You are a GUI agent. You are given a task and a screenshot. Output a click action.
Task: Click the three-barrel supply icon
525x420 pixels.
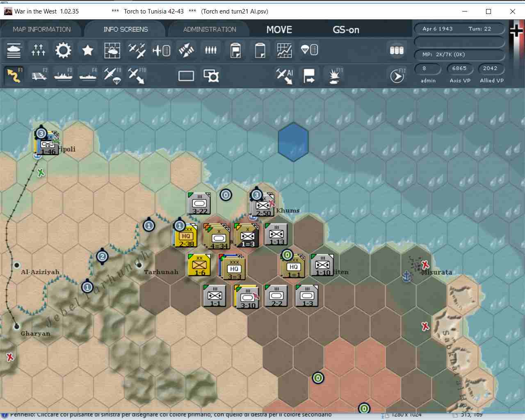(397, 50)
